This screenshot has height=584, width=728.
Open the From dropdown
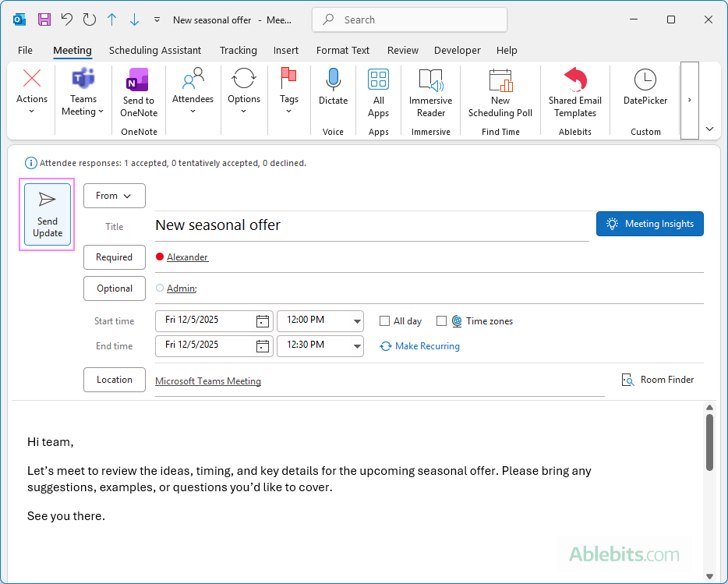(114, 196)
